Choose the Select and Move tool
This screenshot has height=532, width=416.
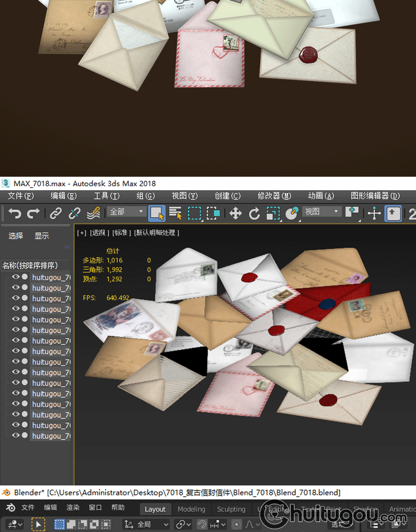(x=235, y=213)
